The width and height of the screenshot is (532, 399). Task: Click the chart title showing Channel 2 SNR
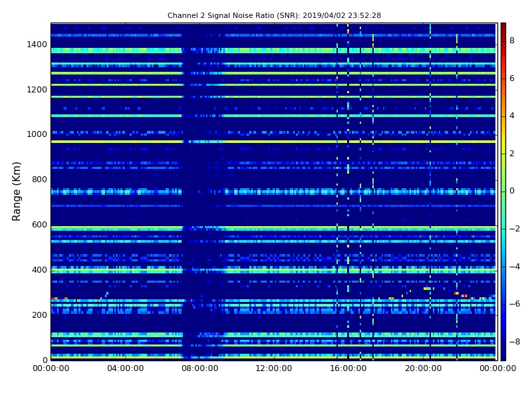(x=274, y=15)
